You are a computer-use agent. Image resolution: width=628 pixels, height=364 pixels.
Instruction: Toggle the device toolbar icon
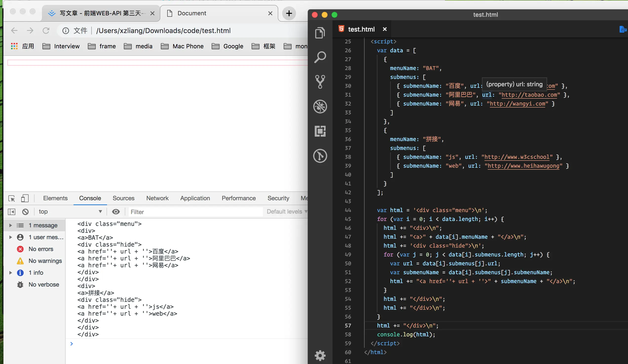[25, 198]
